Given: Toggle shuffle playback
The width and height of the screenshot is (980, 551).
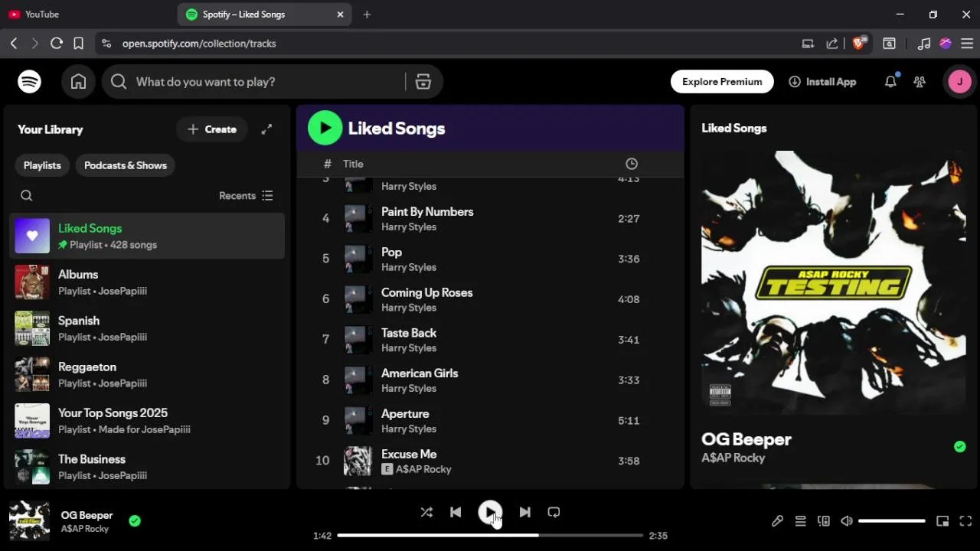Looking at the screenshot, I should 426,513.
